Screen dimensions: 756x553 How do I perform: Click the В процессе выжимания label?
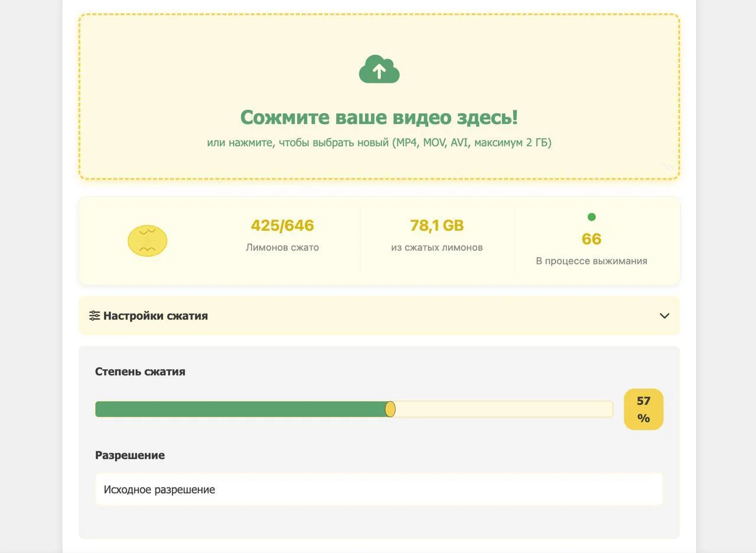pyautogui.click(x=591, y=261)
